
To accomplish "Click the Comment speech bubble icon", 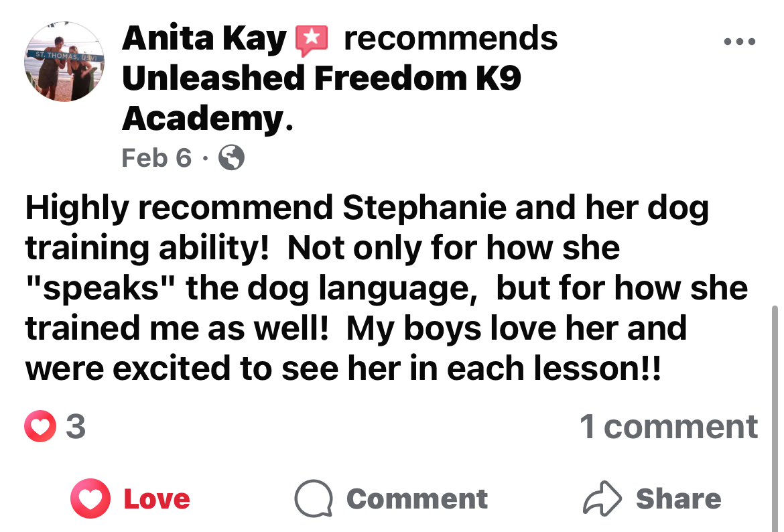I will coord(314,499).
